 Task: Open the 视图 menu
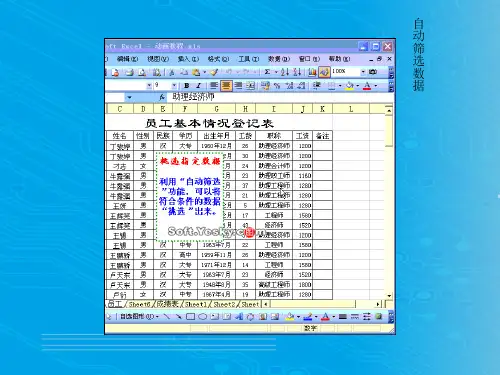158,59
